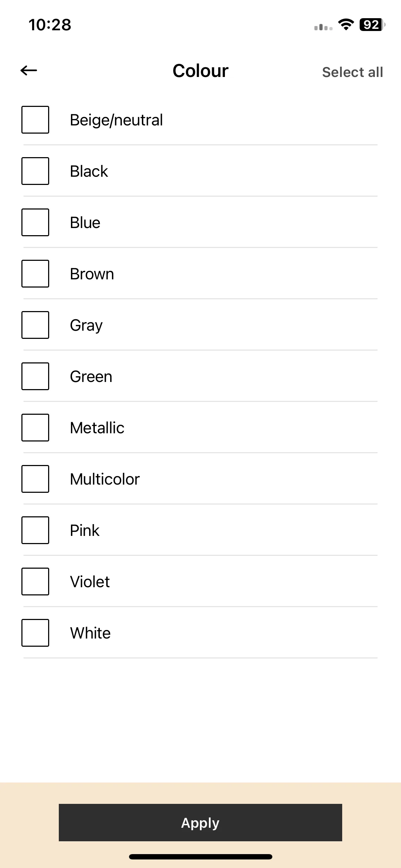The width and height of the screenshot is (401, 868).
Task: Tap the home indicator bar
Action: point(201,857)
